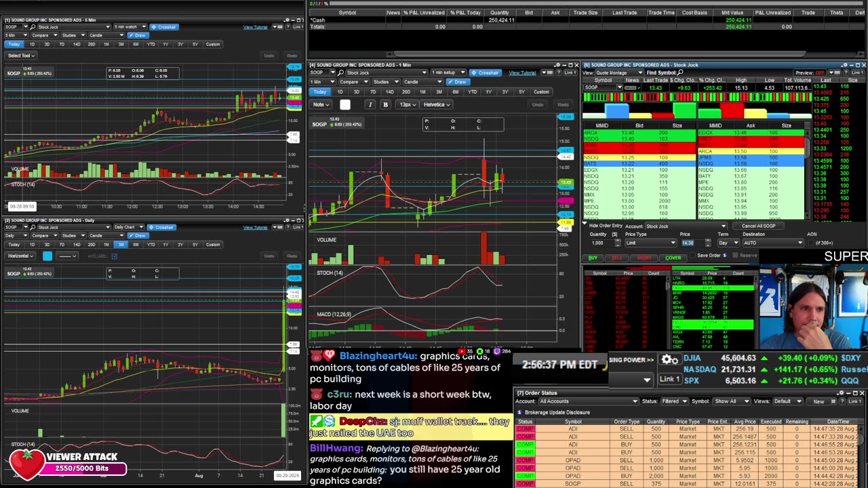
Task: Open the help question mark icon in the 1 Min chart
Action: [558, 73]
